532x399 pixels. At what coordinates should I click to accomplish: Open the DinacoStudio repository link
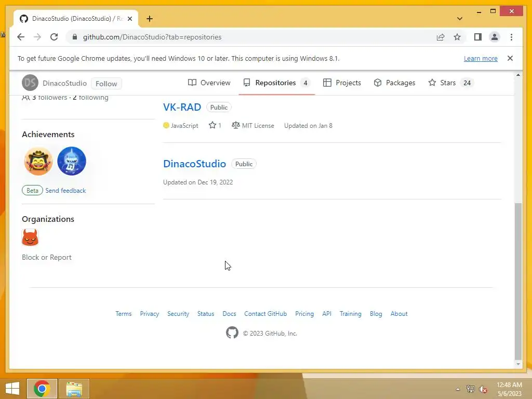click(194, 164)
